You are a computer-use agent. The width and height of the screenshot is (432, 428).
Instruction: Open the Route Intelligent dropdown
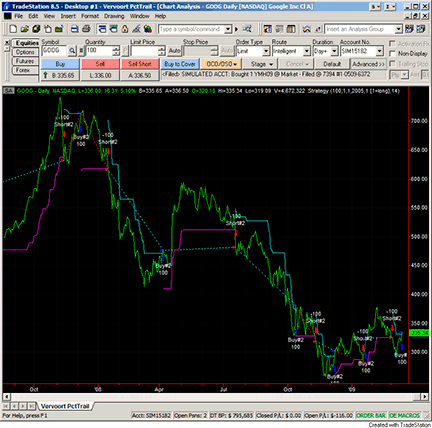(x=307, y=51)
